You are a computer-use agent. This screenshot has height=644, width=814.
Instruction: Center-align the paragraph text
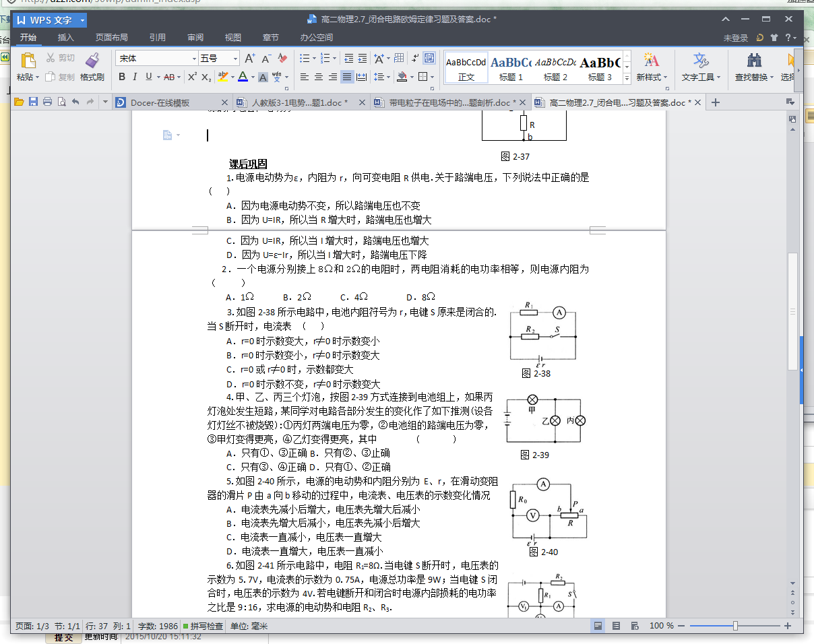coord(319,77)
